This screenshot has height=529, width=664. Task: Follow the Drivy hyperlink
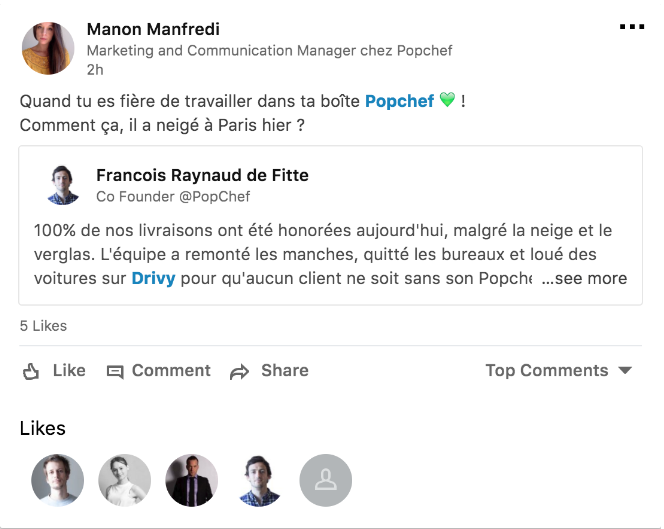point(153,278)
